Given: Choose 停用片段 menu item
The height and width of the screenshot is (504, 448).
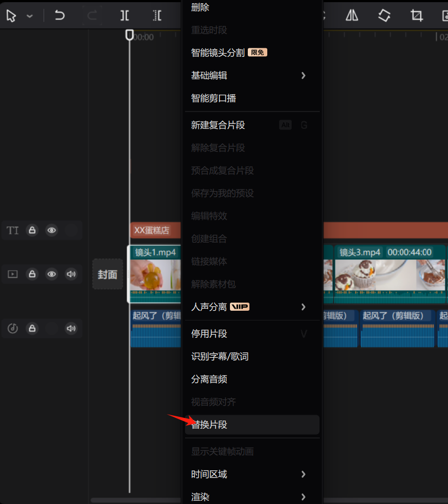Looking at the screenshot, I should pyautogui.click(x=252, y=333).
